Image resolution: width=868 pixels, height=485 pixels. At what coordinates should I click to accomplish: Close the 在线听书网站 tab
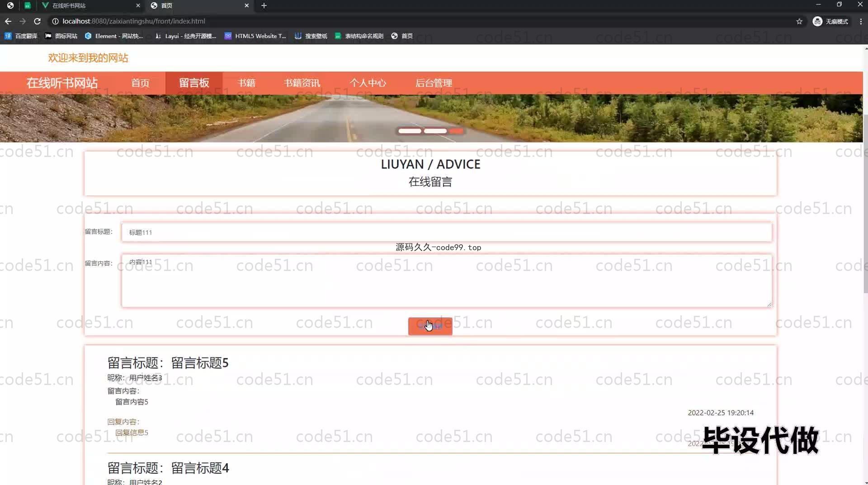(x=138, y=5)
